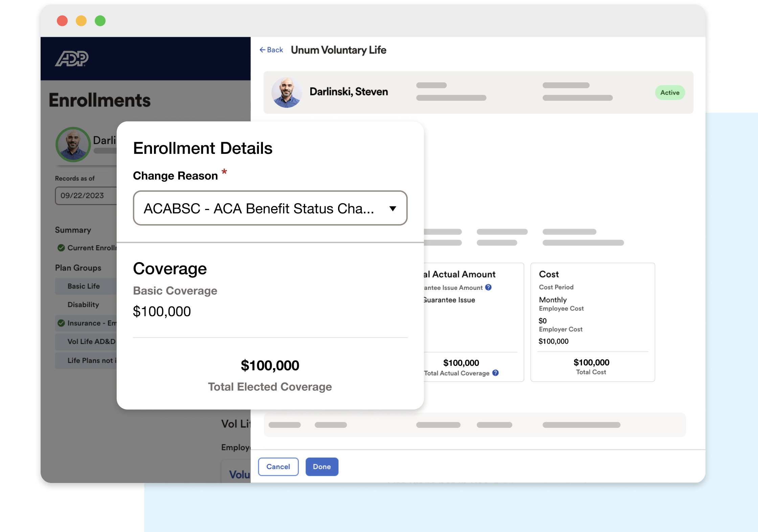Select the Basic Life plan group

point(84,286)
